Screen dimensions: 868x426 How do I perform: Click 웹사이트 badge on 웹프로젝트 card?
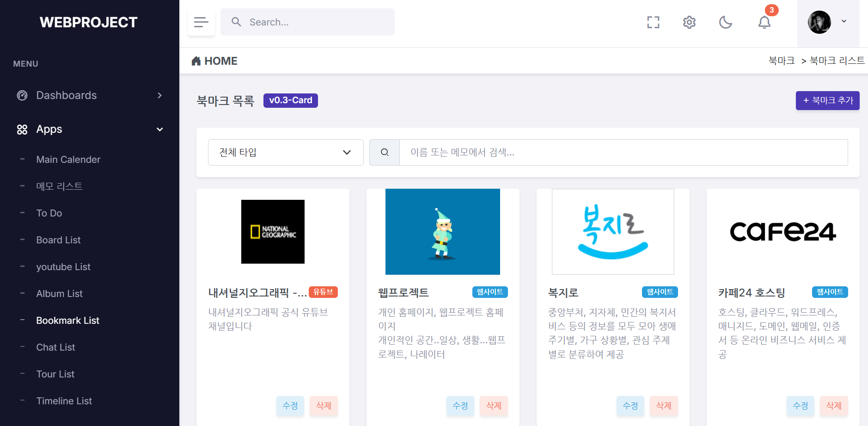pyautogui.click(x=490, y=292)
